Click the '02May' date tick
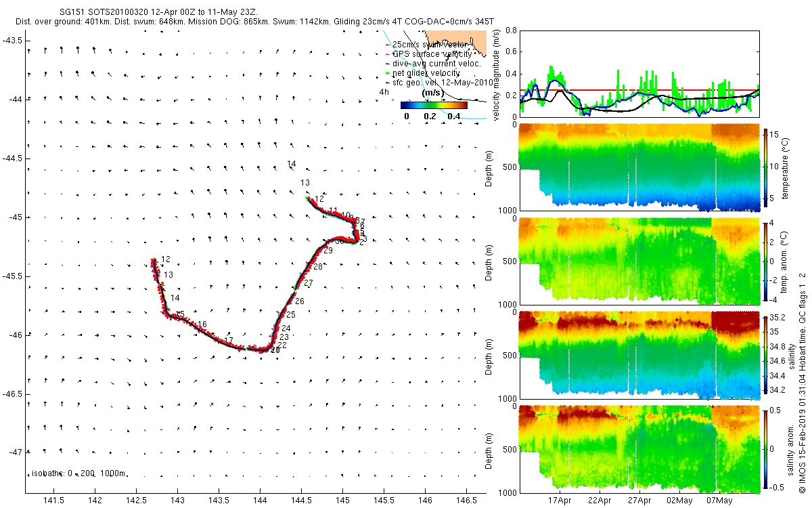 point(679,501)
